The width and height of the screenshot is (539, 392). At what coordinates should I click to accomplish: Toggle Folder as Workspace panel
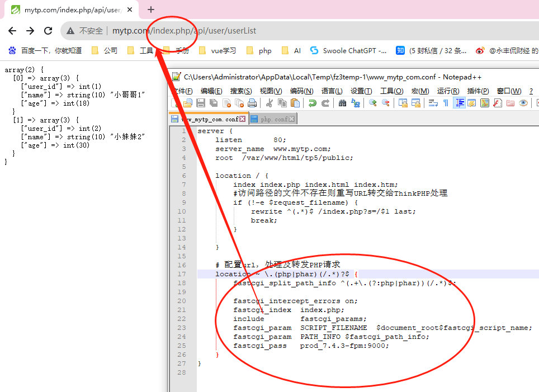[x=510, y=103]
